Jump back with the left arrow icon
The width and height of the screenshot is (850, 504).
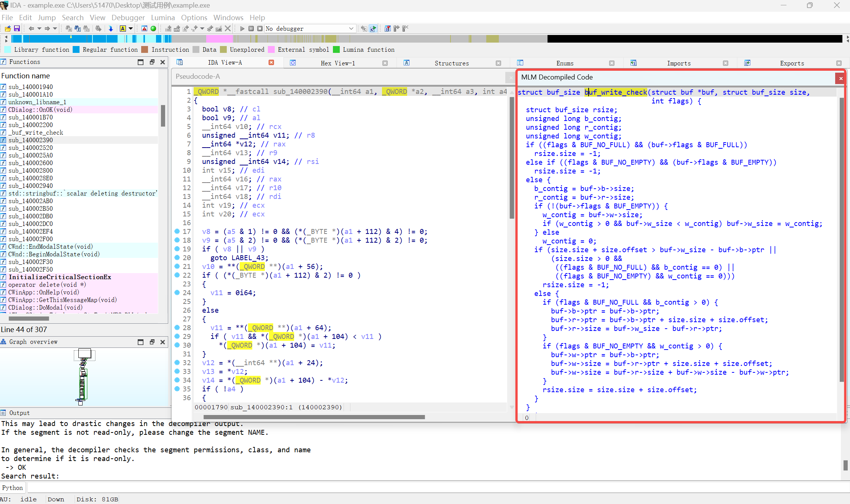(31, 29)
